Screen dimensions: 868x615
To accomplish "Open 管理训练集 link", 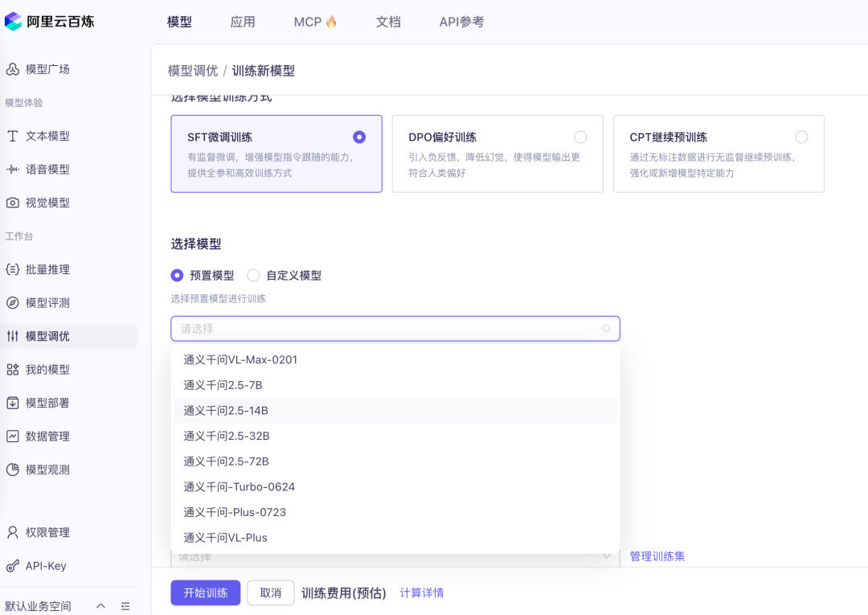I will (x=657, y=556).
